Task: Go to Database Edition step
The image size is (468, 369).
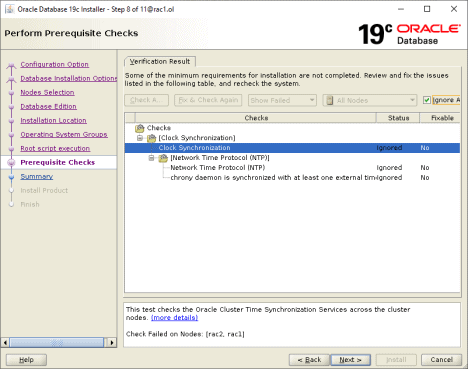Action: [49, 106]
